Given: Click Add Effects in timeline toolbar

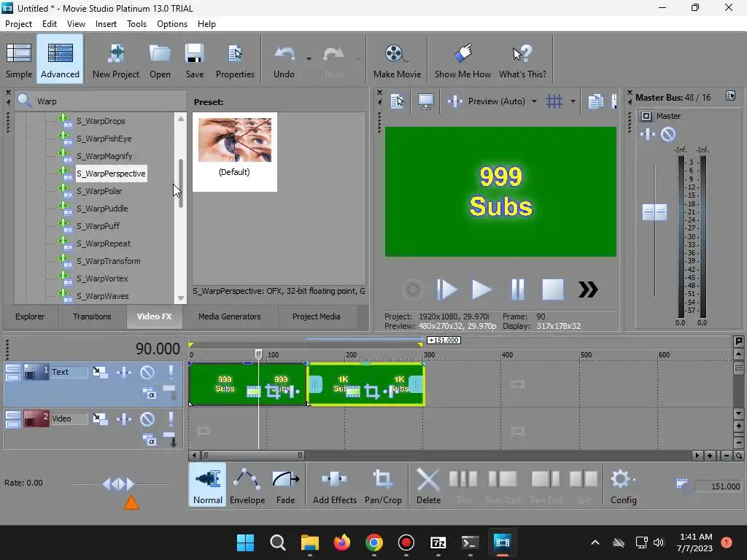Looking at the screenshot, I should pos(334,485).
